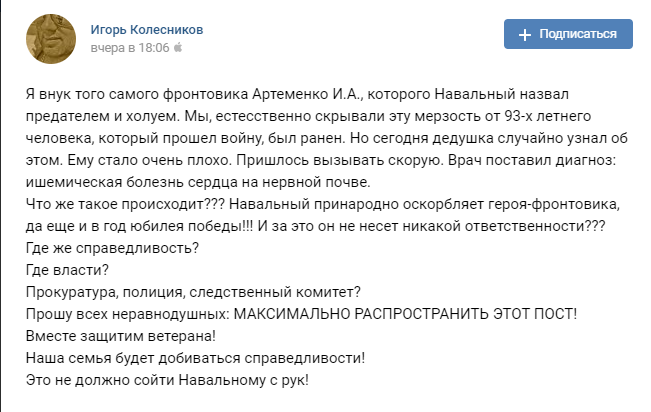This screenshot has width=651, height=412.
Task: Click the last line 'Это не должно сойти'
Action: (x=167, y=380)
